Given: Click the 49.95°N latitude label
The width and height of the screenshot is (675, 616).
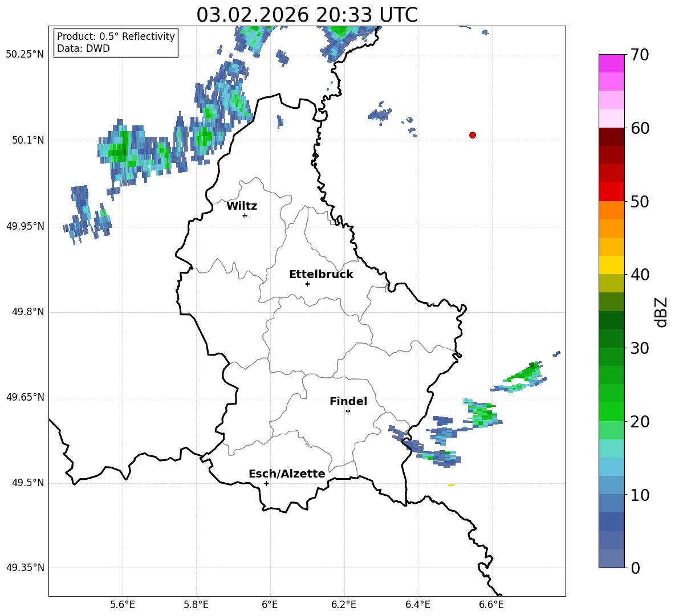Looking at the screenshot, I should click(x=25, y=226).
